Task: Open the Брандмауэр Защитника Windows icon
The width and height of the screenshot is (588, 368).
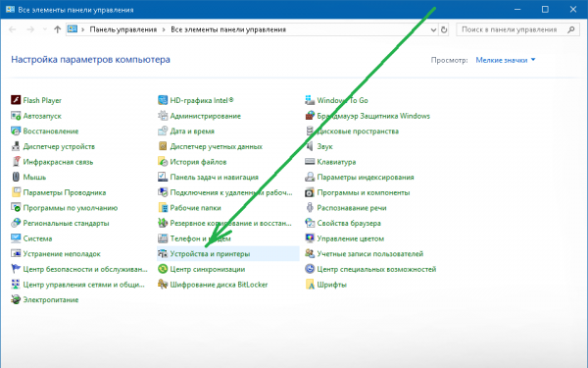Action: [310, 115]
